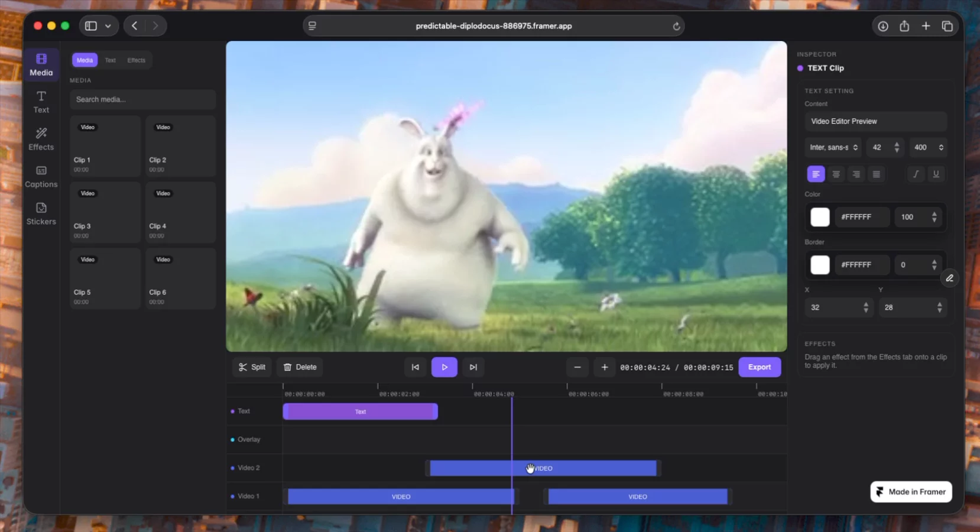The image size is (980, 532).
Task: Open the Border color swatch picker
Action: tap(820, 265)
